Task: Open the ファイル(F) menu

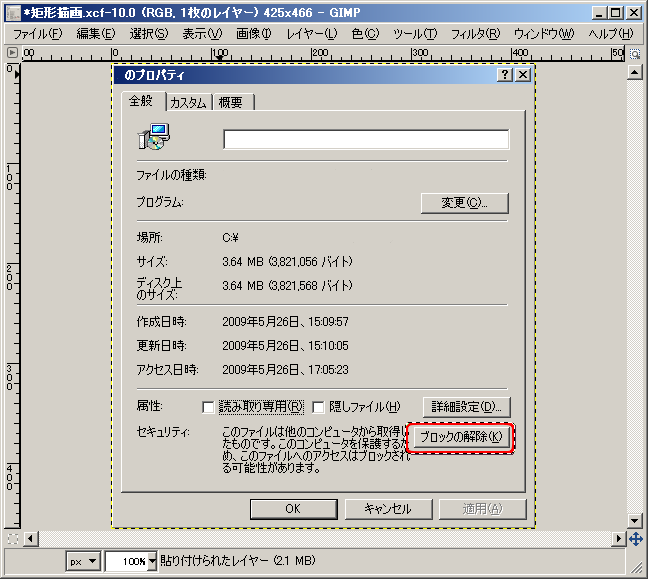Action: (38, 33)
